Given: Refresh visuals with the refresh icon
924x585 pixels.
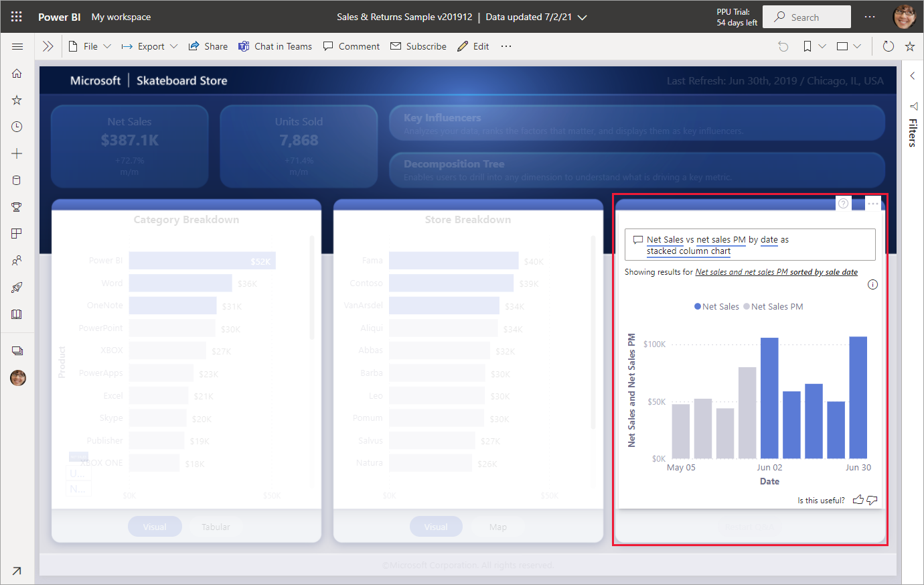Looking at the screenshot, I should point(889,46).
